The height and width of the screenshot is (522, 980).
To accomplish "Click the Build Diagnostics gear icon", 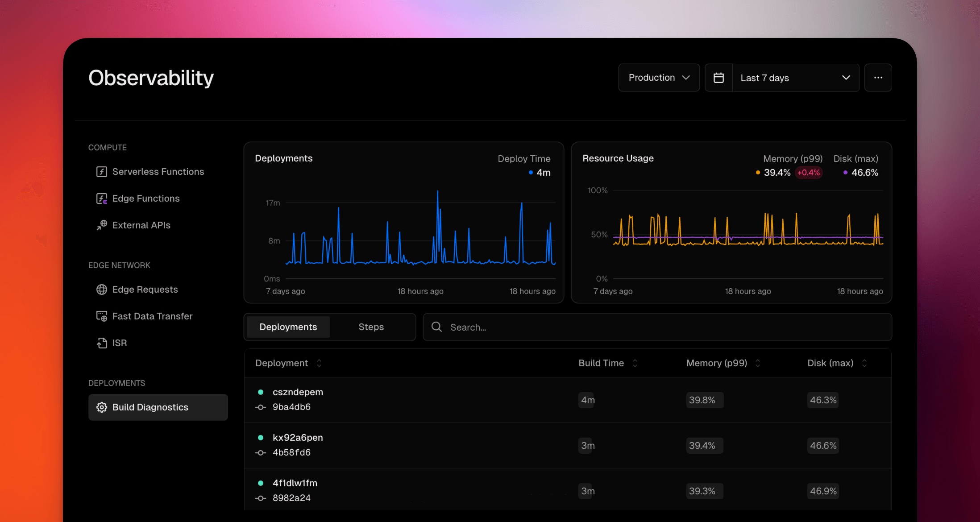I will point(102,407).
